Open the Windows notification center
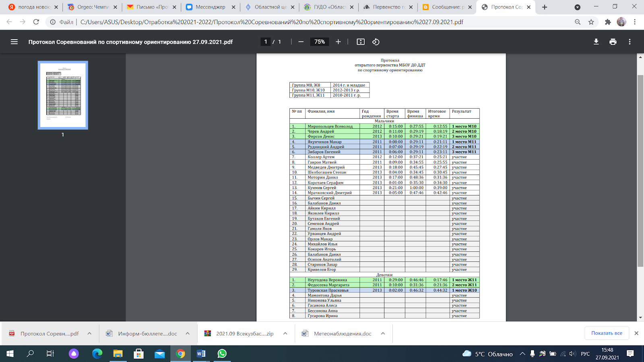Screen dimensions: 644x362 tap(630, 354)
